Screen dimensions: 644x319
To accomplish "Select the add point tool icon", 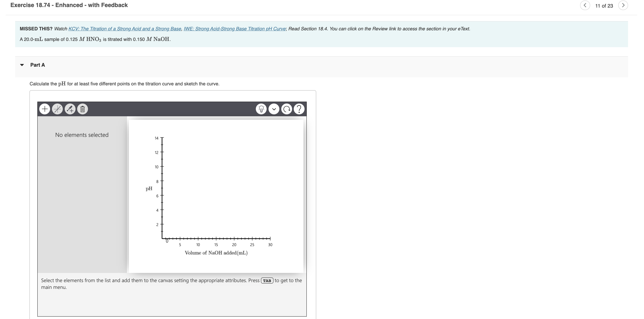I will pyautogui.click(x=70, y=109).
